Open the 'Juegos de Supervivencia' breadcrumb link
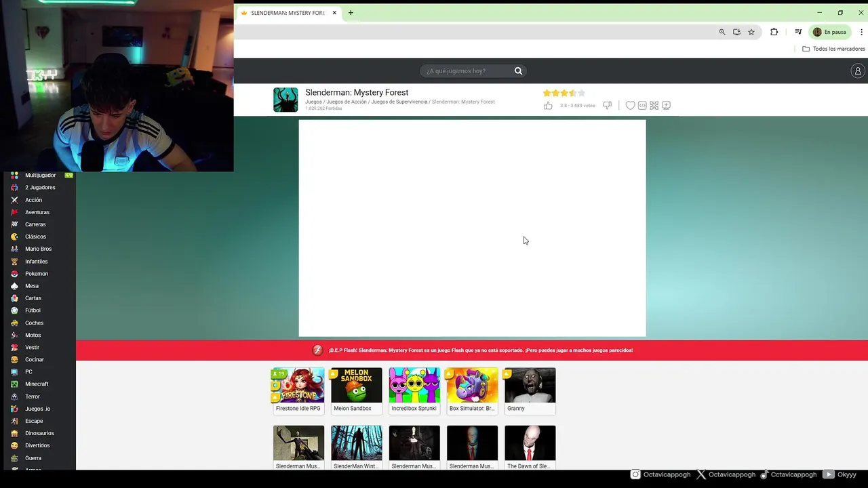This screenshot has height=488, width=868. point(399,102)
